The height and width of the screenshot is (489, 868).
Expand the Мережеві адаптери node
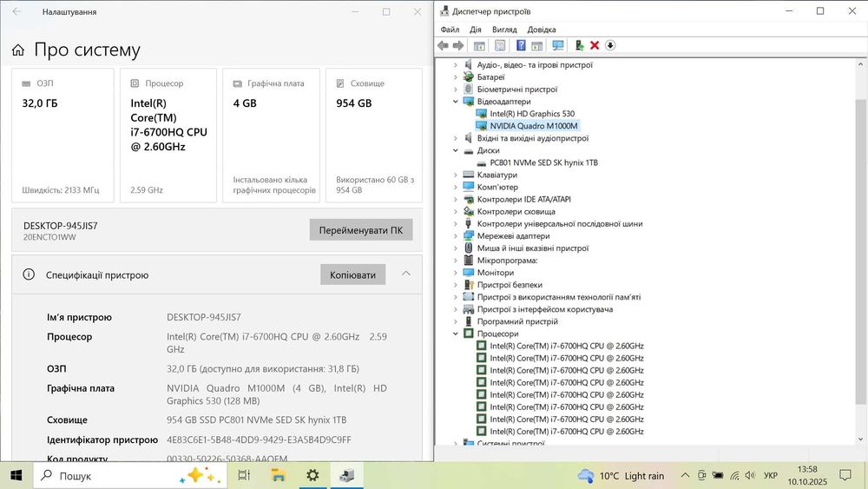(456, 236)
